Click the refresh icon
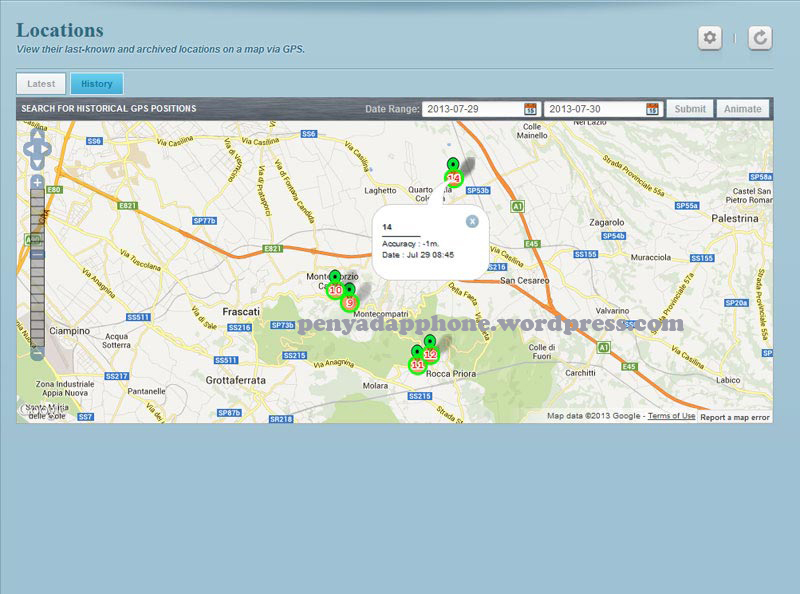 point(760,38)
